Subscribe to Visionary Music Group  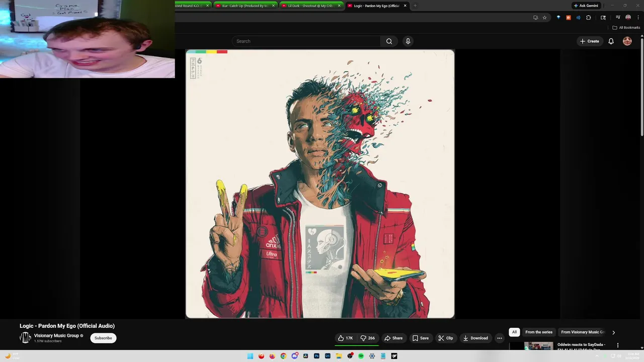pos(103,338)
